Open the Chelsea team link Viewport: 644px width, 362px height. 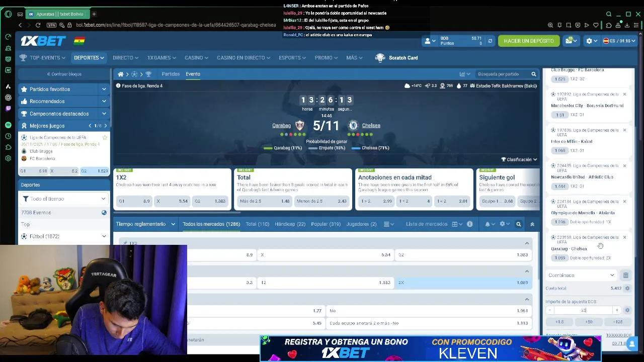[x=371, y=126]
